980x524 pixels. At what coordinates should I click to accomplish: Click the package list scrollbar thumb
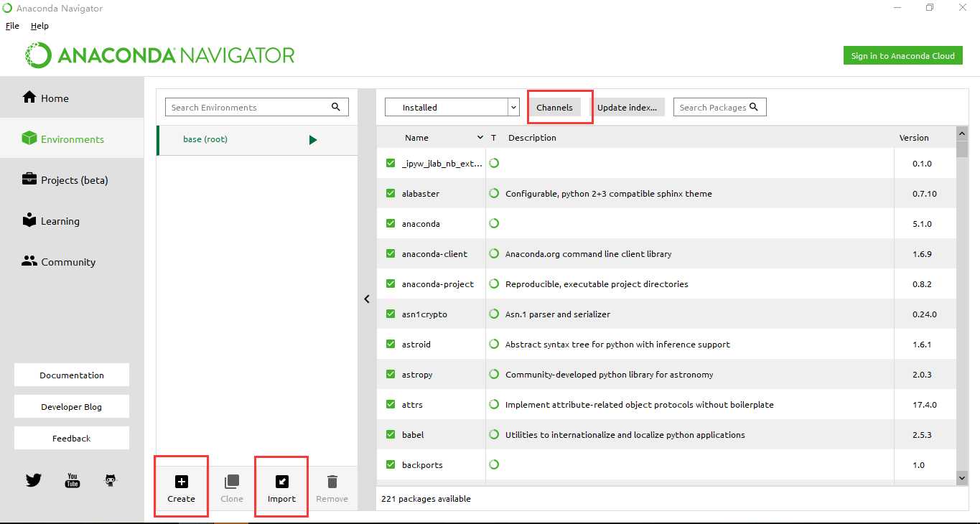pos(962,149)
